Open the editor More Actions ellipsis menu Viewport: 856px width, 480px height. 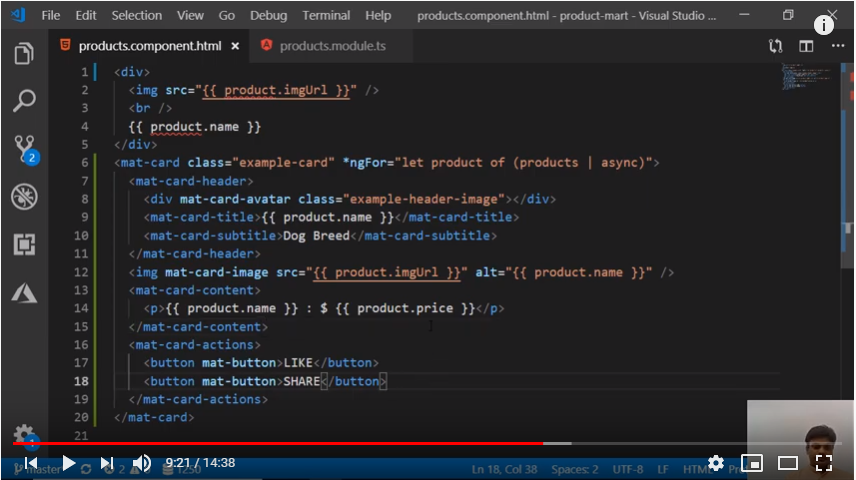[x=837, y=46]
